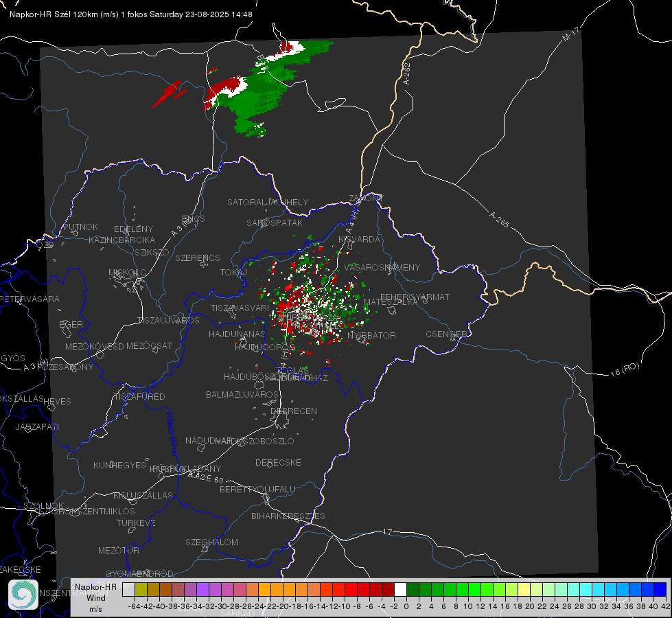
Task: Click the ZÁHONY label near the border
Action: (x=366, y=198)
